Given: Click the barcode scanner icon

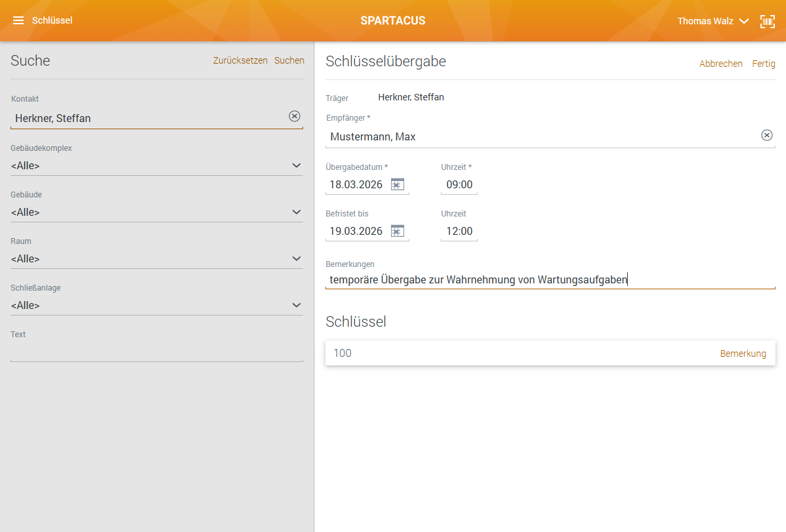Looking at the screenshot, I should coord(767,21).
